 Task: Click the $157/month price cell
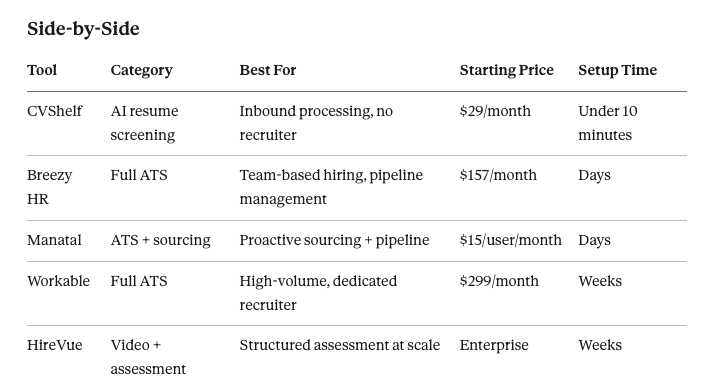pyautogui.click(x=498, y=175)
